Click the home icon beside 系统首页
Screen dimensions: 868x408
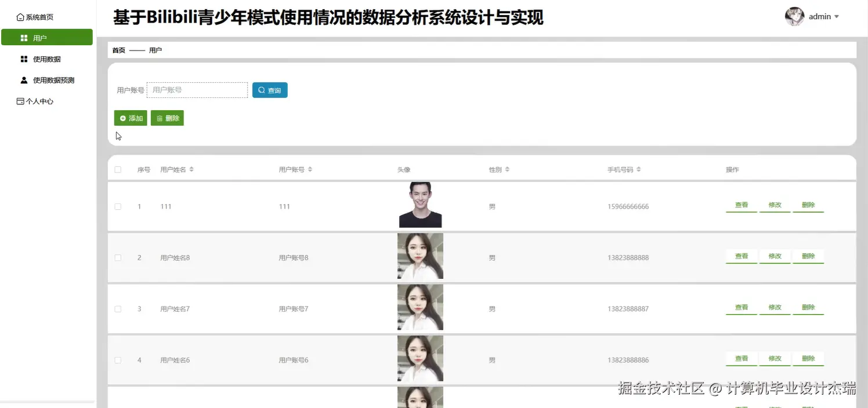[x=20, y=17]
